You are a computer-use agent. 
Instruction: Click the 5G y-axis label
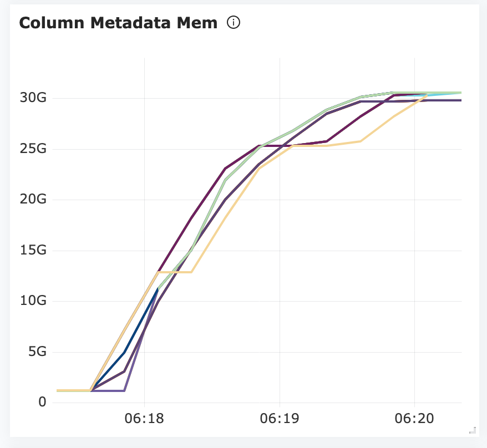tap(35, 352)
